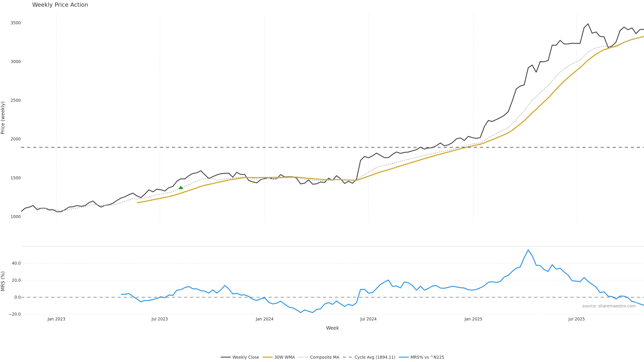Image resolution: width=644 pixels, height=362 pixels.
Task: Click the 3500 price tick label
Action: coord(15,23)
